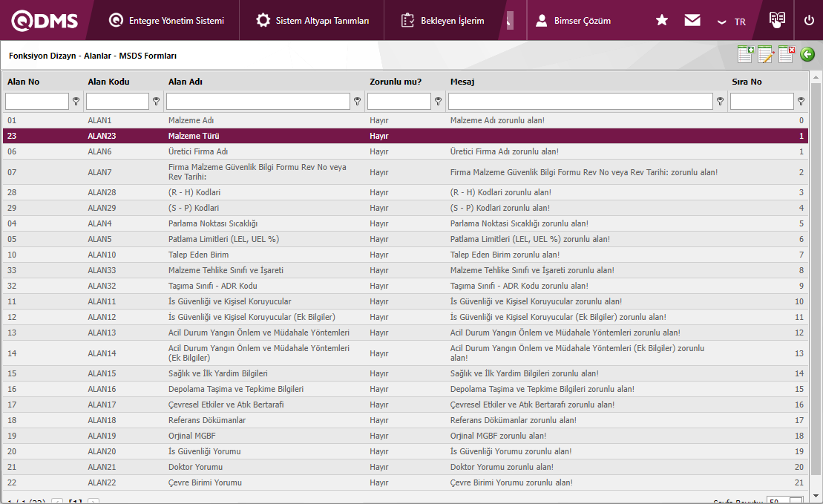Click the delete record icon
The width and height of the screenshot is (823, 504).
click(787, 54)
